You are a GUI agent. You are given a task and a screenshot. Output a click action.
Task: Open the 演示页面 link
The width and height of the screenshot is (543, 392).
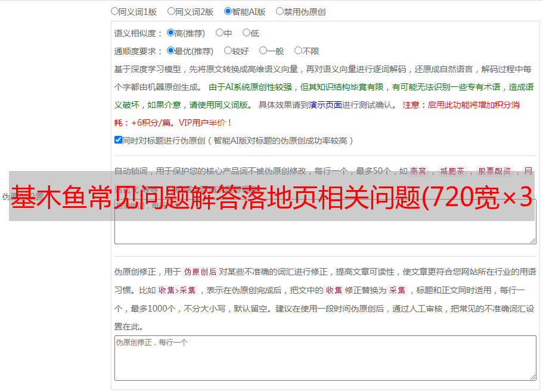[325, 105]
